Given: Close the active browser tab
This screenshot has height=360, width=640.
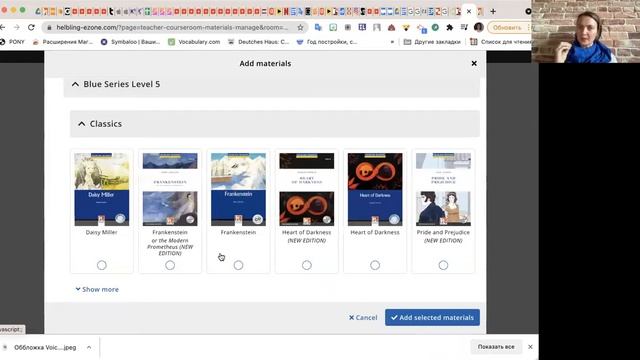Looking at the screenshot, I should 469,11.
